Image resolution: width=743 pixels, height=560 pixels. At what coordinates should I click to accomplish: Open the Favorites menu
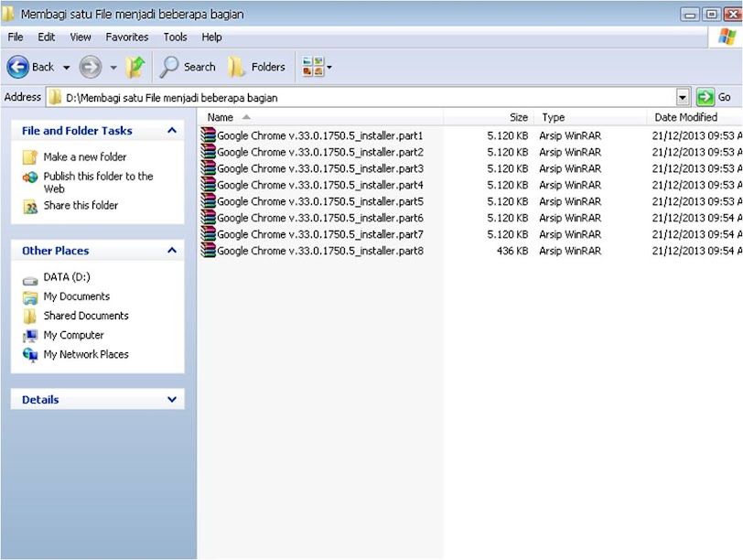pyautogui.click(x=127, y=37)
